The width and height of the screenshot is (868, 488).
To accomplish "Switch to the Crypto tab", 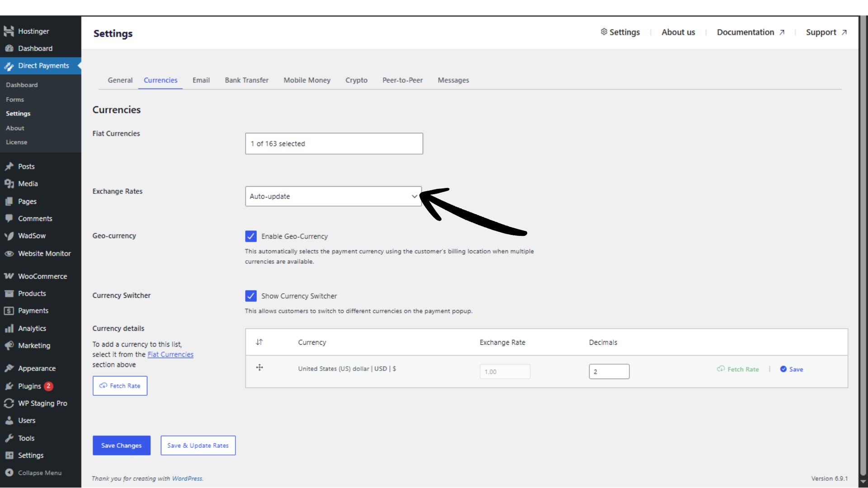I will click(356, 80).
